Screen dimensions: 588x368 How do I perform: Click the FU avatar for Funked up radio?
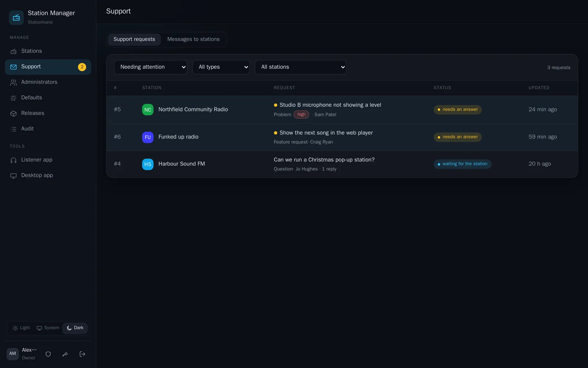(148, 137)
